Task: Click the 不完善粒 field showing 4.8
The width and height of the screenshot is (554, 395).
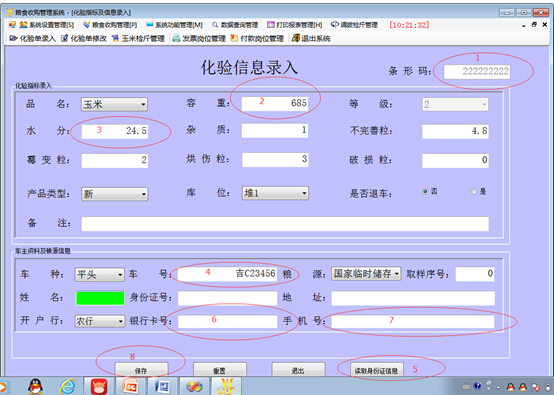Action: point(455,131)
